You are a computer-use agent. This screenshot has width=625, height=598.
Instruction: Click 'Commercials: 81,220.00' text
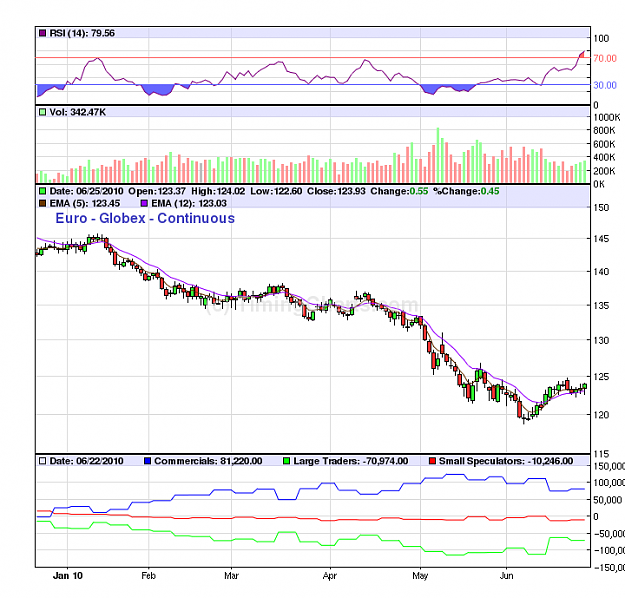point(208,461)
